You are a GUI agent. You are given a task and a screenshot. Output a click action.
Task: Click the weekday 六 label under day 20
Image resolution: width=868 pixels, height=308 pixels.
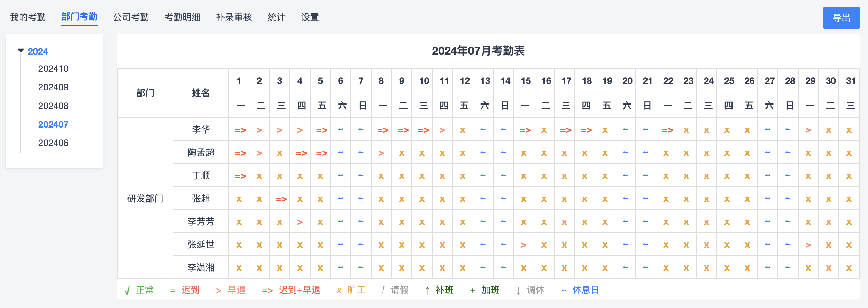pyautogui.click(x=627, y=106)
